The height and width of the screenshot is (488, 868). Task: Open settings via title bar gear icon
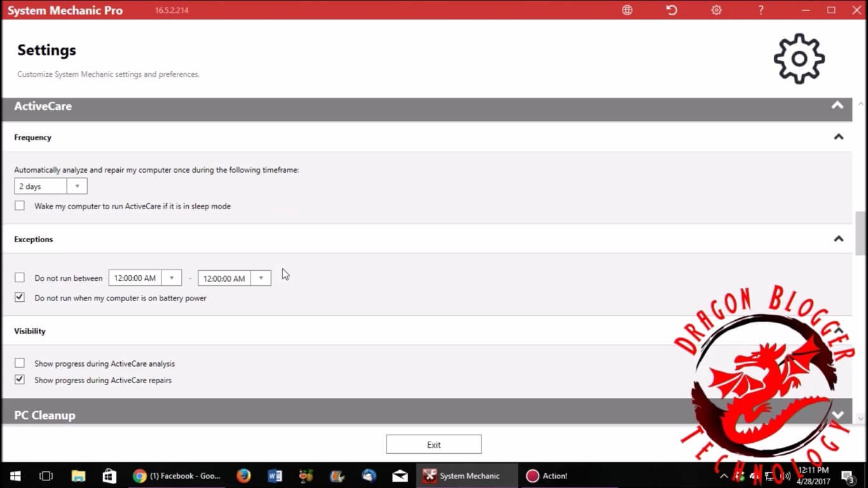(x=716, y=10)
